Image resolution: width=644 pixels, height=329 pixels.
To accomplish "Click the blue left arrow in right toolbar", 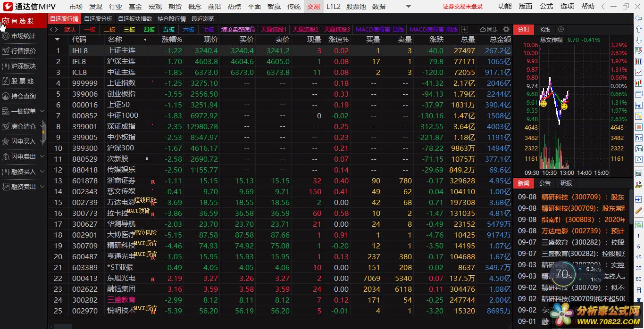I will (x=638, y=18).
